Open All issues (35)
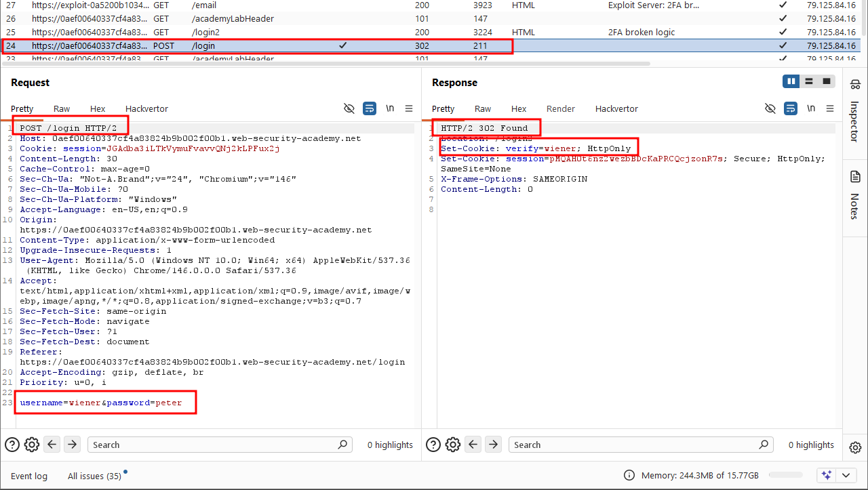Screen dimensions: 868x490 point(94,476)
